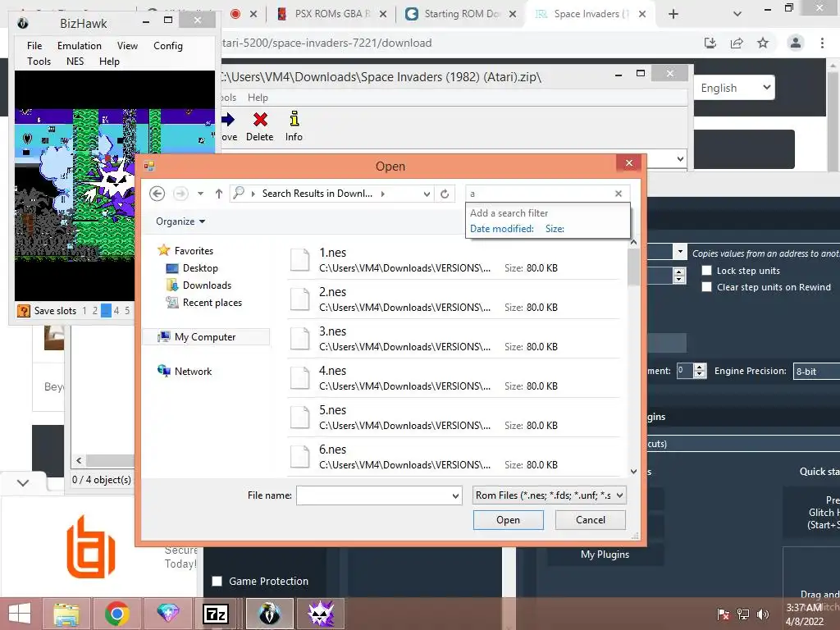Open Chrome tab search chevron
This screenshot has height=630, width=840.
(x=737, y=14)
